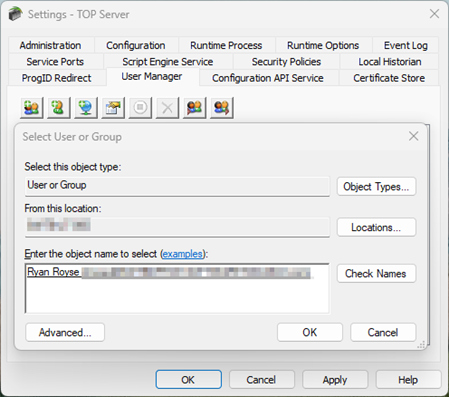
Task: Click the underlined name Ryan Royse
Action: [53, 272]
